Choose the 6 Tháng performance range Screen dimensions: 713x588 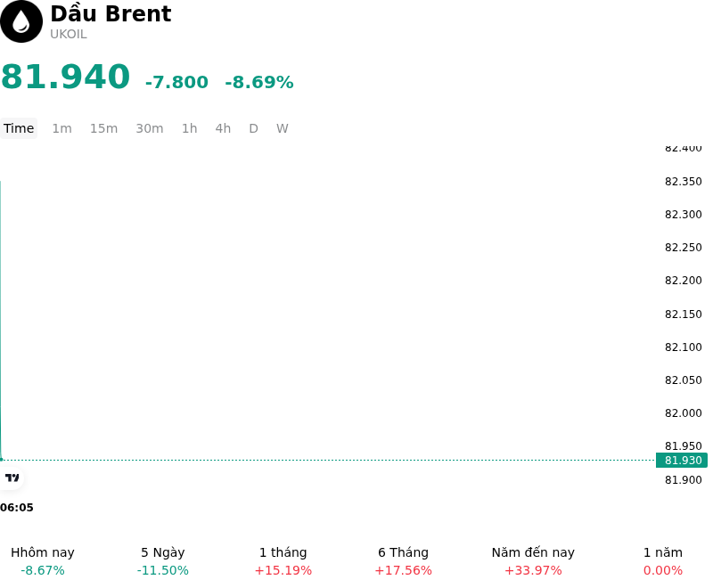[x=404, y=561]
